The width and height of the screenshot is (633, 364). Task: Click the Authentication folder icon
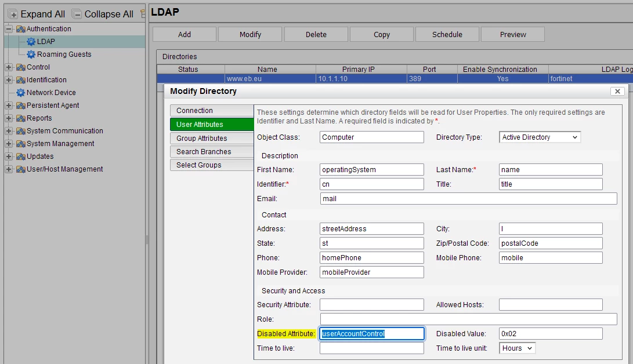pyautogui.click(x=20, y=29)
